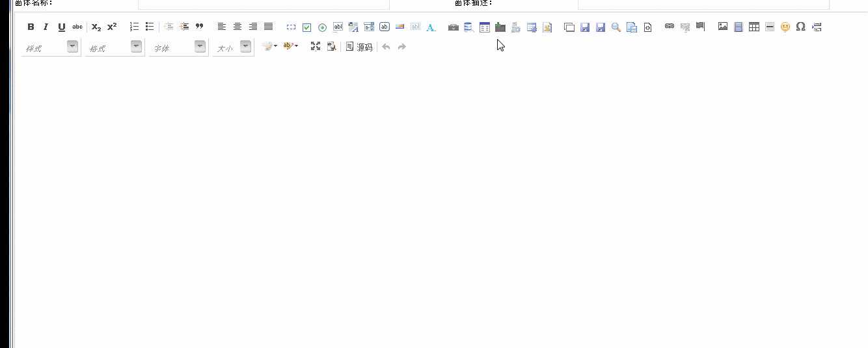Center align the text
Viewport: 868px width, 348px height.
(237, 27)
